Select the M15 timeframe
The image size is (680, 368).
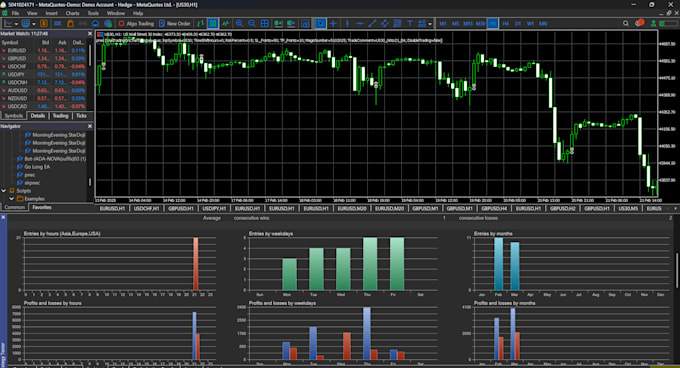(468, 23)
